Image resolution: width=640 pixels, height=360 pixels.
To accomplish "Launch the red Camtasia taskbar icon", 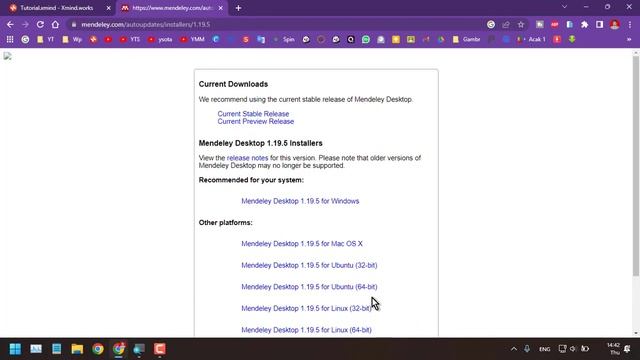I will (160, 349).
